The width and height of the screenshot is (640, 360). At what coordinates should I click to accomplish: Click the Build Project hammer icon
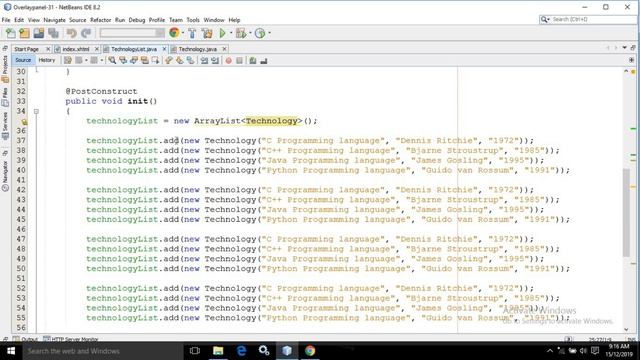pyautogui.click(x=192, y=33)
